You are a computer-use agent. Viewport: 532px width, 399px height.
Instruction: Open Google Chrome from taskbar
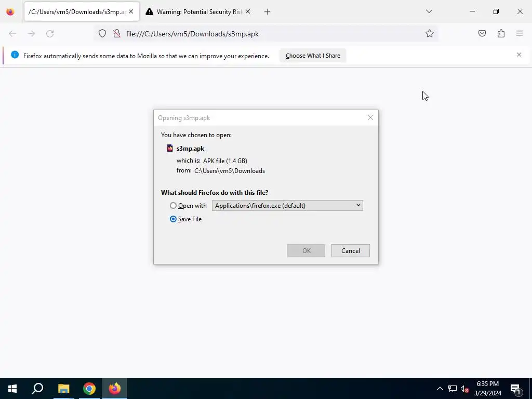pos(89,389)
